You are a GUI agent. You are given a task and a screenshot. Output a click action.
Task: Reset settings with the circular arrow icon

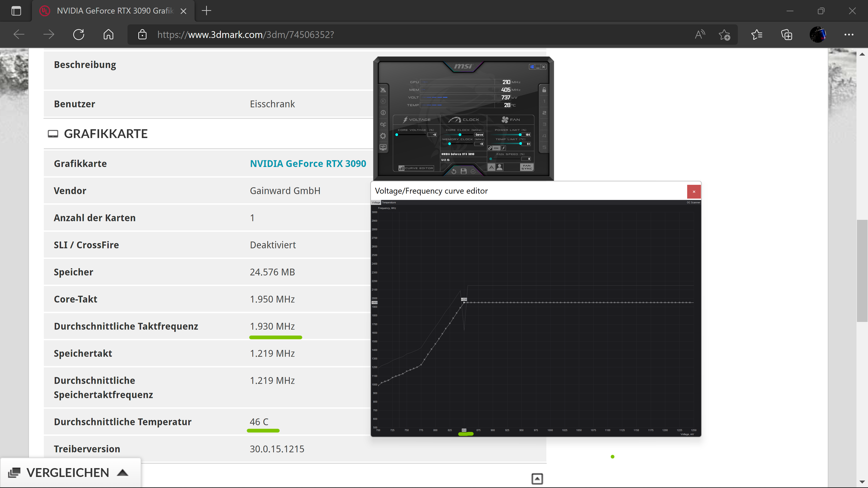click(x=454, y=171)
